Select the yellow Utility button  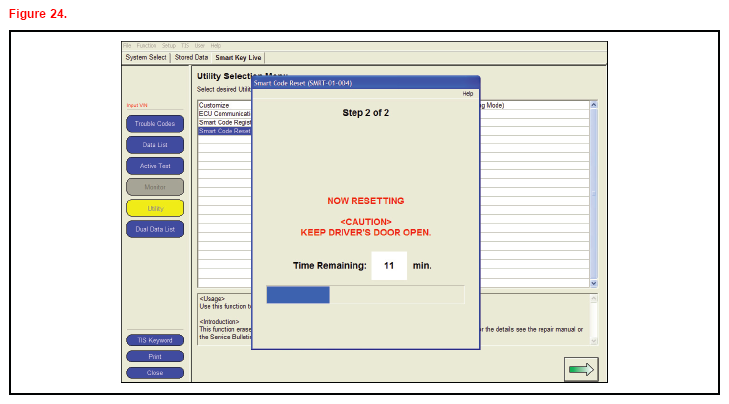[154, 208]
